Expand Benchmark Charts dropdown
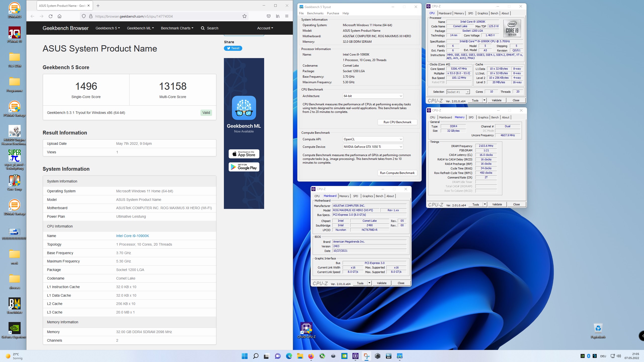 pyautogui.click(x=177, y=28)
